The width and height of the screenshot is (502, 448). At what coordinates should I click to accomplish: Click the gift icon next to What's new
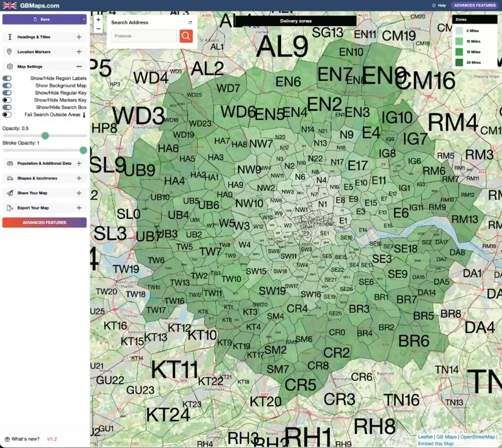point(7,439)
